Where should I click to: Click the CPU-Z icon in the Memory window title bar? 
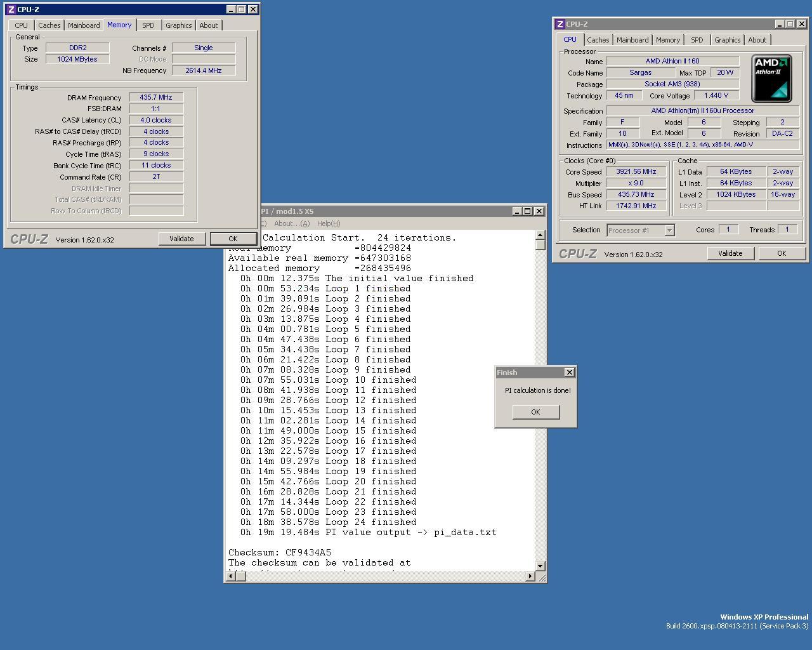pyautogui.click(x=11, y=10)
